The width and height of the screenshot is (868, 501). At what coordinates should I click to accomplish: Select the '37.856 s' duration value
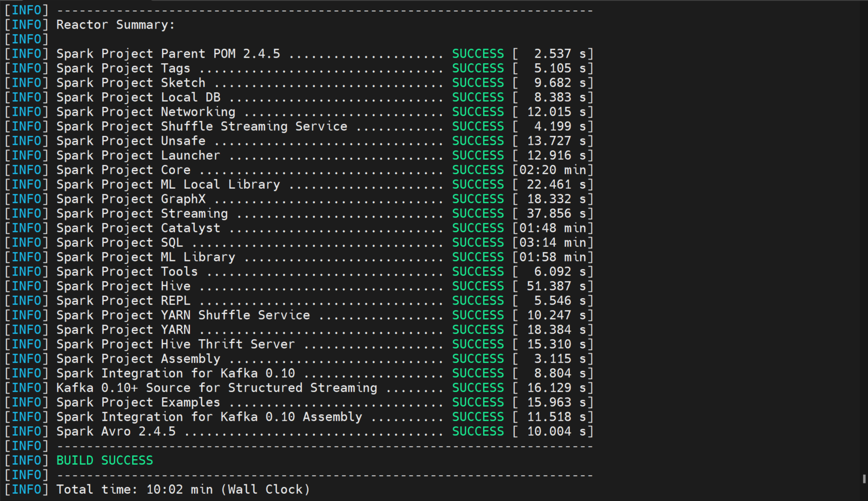point(557,214)
